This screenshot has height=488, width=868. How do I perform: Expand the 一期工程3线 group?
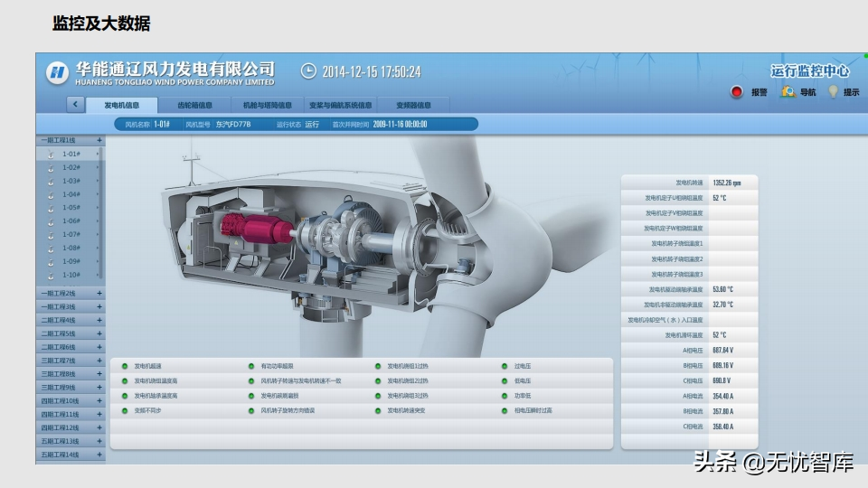[99, 306]
